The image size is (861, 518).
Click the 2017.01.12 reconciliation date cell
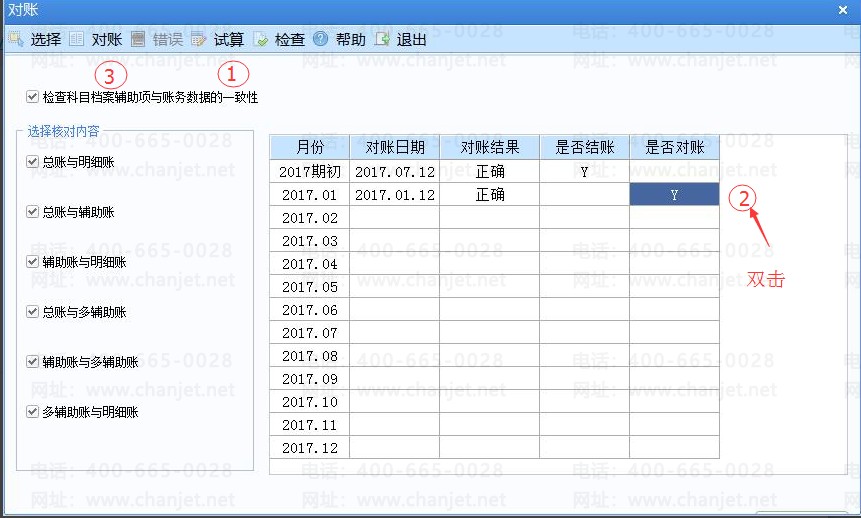395,194
